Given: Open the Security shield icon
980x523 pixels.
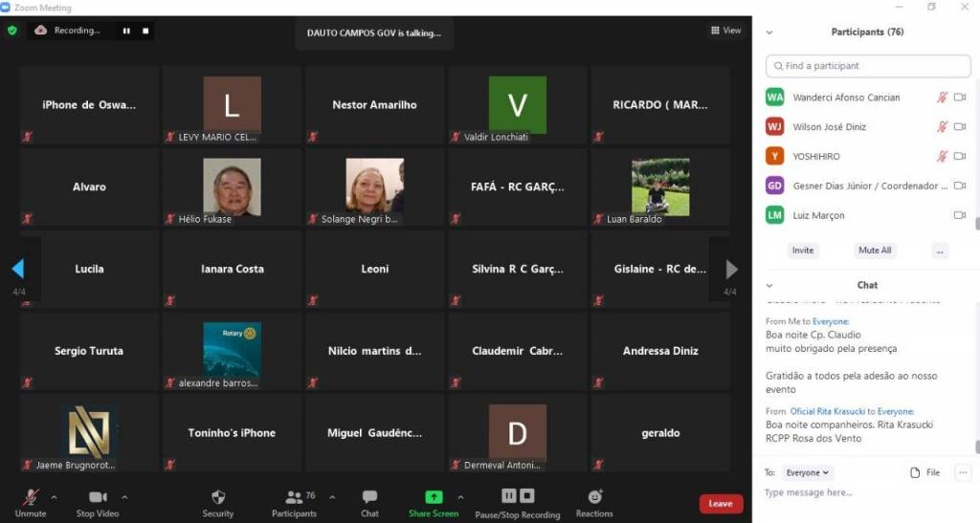Looking at the screenshot, I should [x=218, y=497].
